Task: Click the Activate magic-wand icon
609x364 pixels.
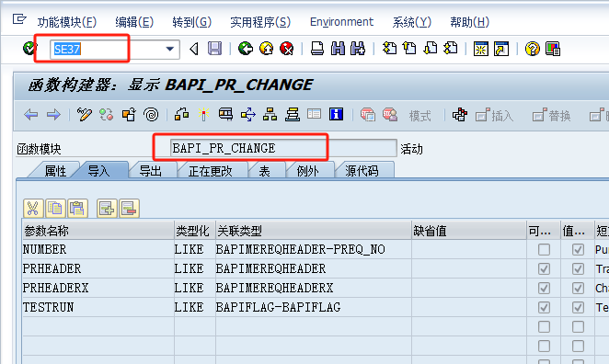Action: [203, 115]
